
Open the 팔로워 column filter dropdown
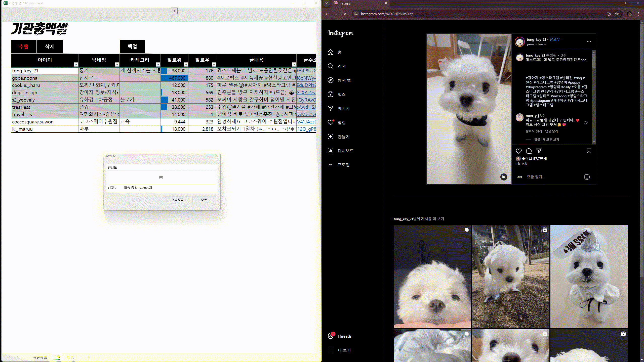(186, 65)
